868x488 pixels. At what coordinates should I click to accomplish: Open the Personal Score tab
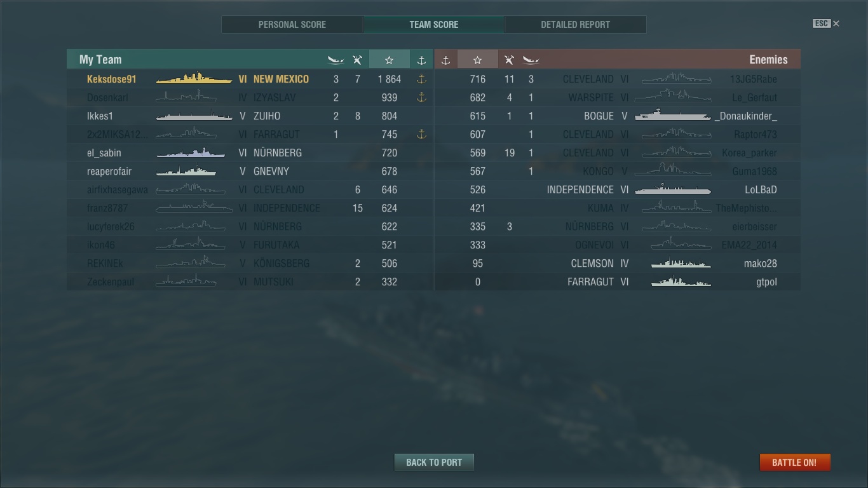(292, 25)
